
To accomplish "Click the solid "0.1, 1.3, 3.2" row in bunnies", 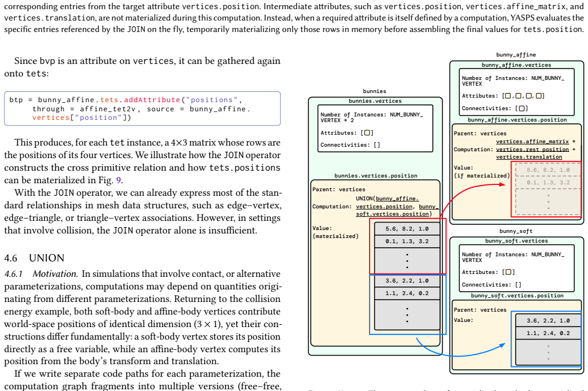I will [x=407, y=241].
